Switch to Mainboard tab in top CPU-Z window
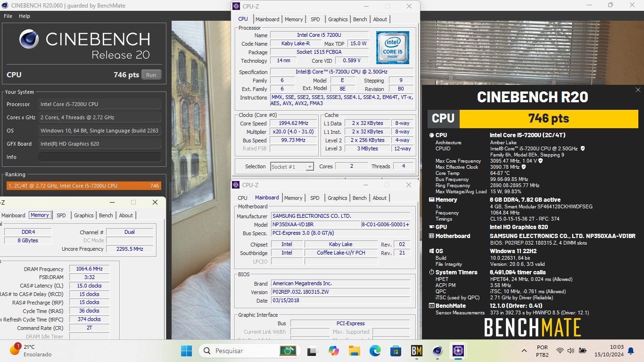The image size is (644, 362). [x=267, y=19]
